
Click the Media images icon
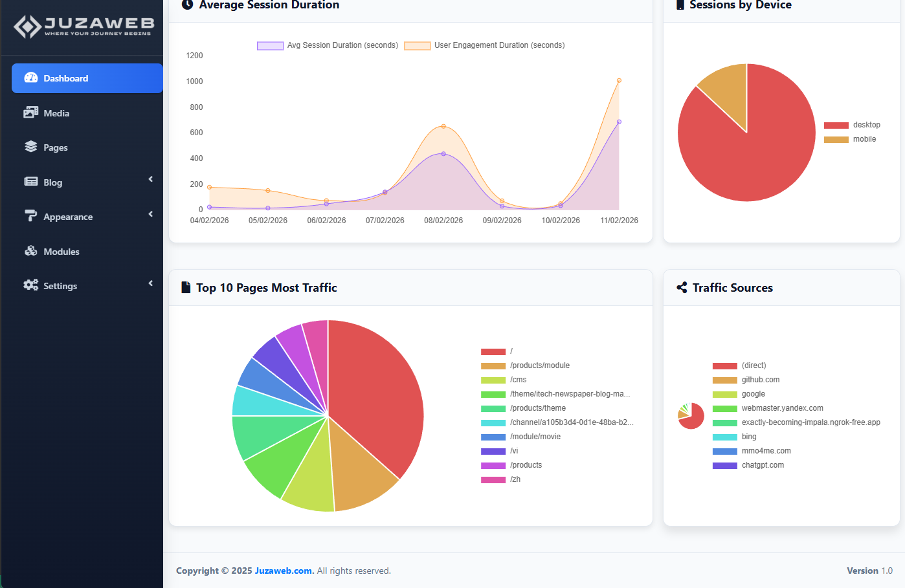[31, 113]
